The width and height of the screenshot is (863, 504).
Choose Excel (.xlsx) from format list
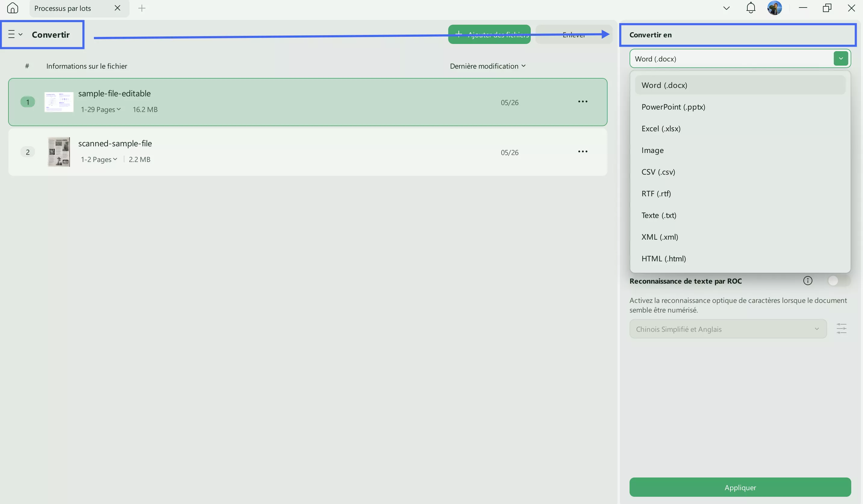point(661,129)
